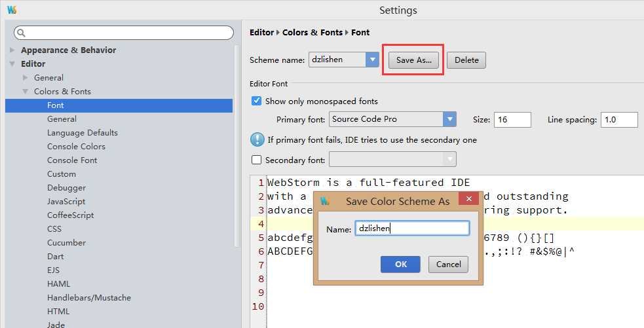Click the Line spacing field
Screen dimensions: 644x328
click(x=619, y=119)
